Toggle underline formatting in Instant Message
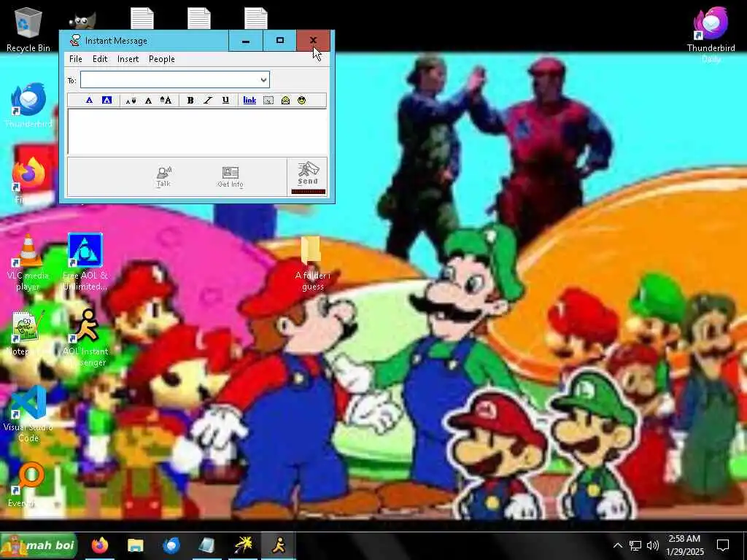The height and width of the screenshot is (560, 747). point(225,100)
